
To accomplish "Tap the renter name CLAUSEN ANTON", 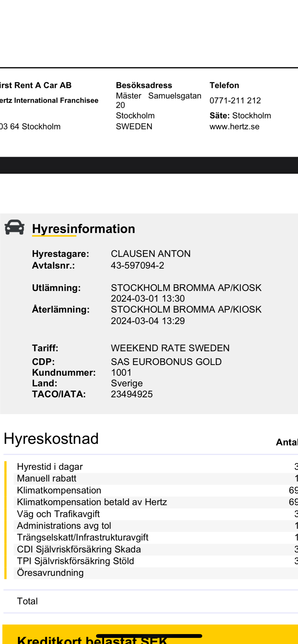I will (x=151, y=254).
